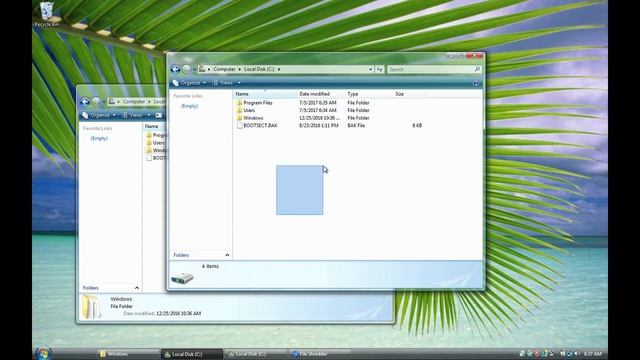
Task: Click the volume icon in system tray
Action: coord(577,354)
